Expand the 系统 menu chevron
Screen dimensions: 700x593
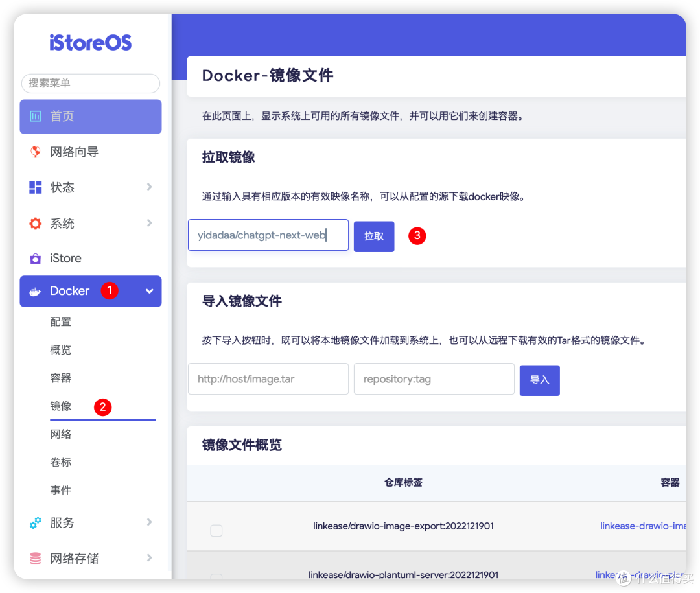(x=150, y=223)
